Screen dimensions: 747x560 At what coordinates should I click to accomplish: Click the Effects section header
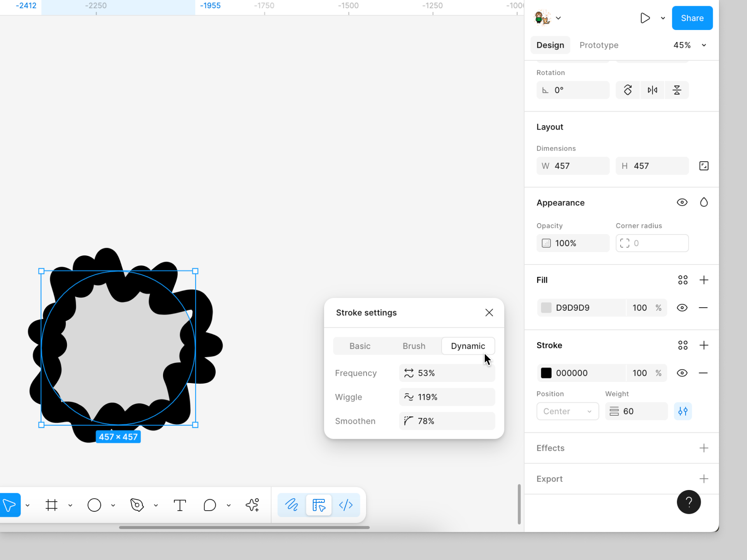pos(550,448)
